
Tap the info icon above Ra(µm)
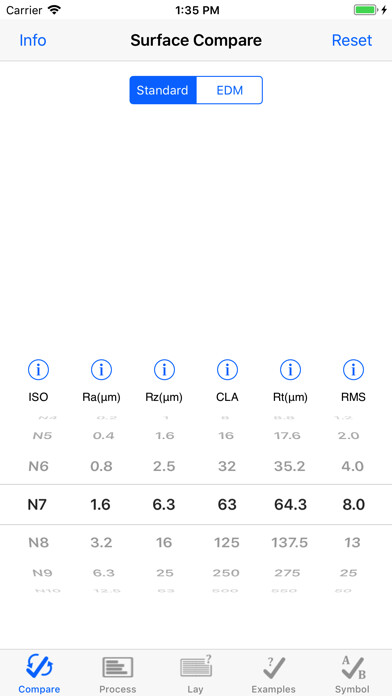click(101, 369)
